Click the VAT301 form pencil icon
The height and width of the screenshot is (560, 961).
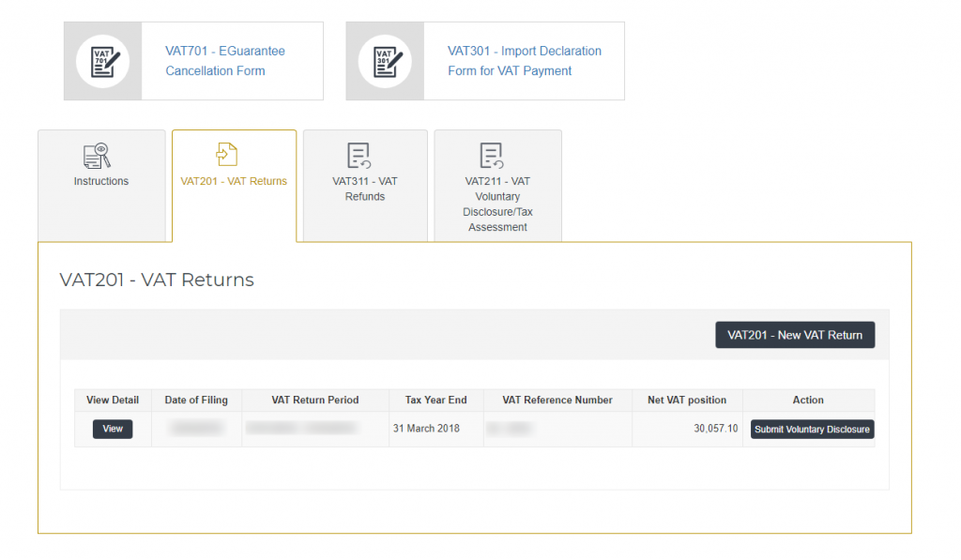pyautogui.click(x=386, y=62)
